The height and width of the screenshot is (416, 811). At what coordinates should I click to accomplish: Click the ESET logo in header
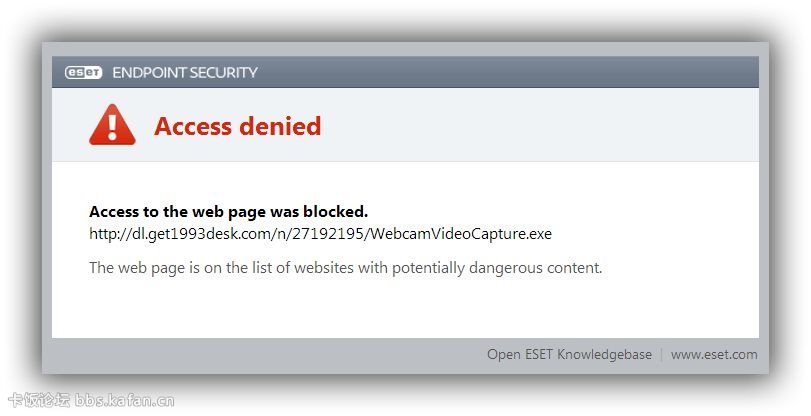coord(83,72)
